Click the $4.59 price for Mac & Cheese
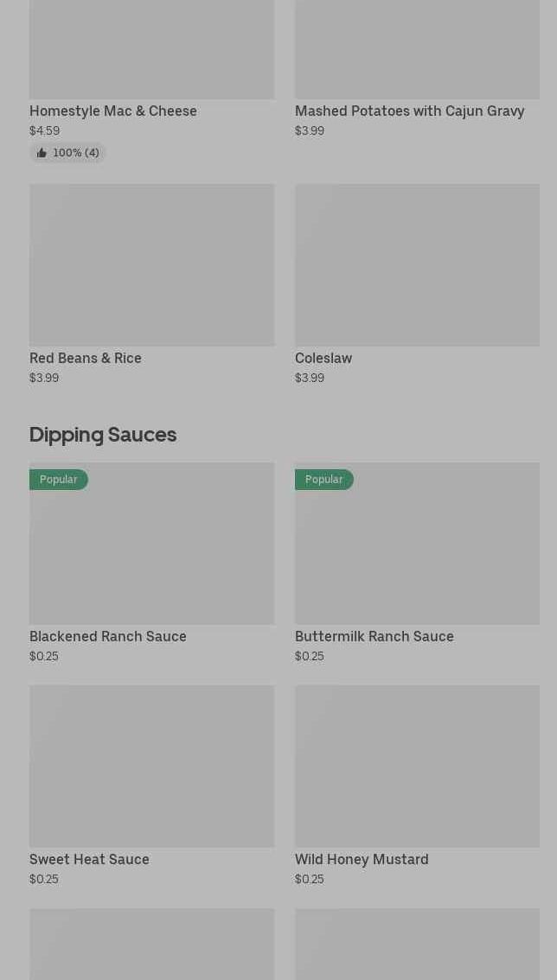Screen dimensions: 557x980 [45, 130]
